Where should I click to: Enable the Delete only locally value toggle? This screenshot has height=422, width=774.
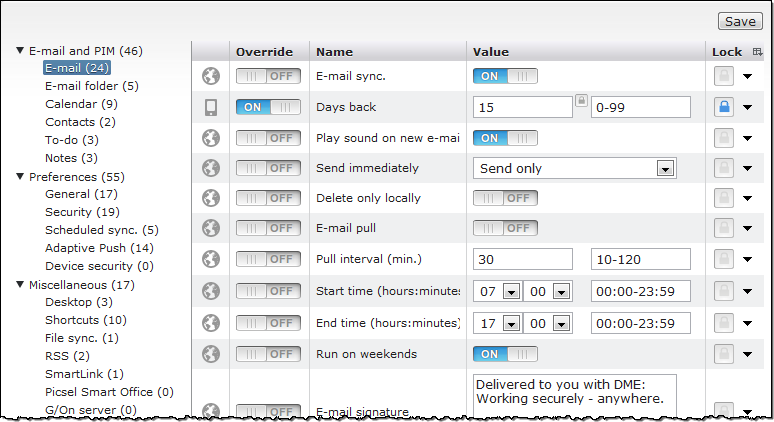coord(505,198)
